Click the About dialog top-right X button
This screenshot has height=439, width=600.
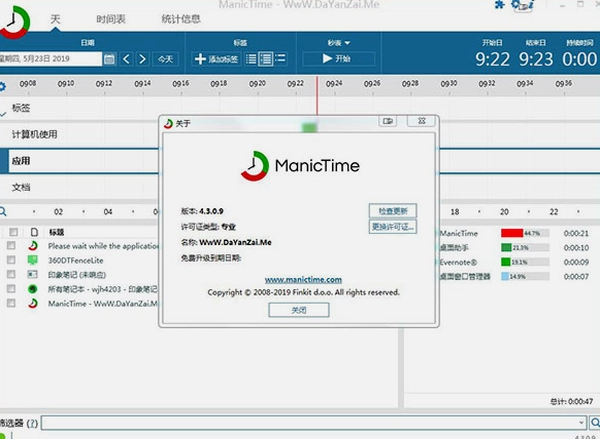coord(422,121)
